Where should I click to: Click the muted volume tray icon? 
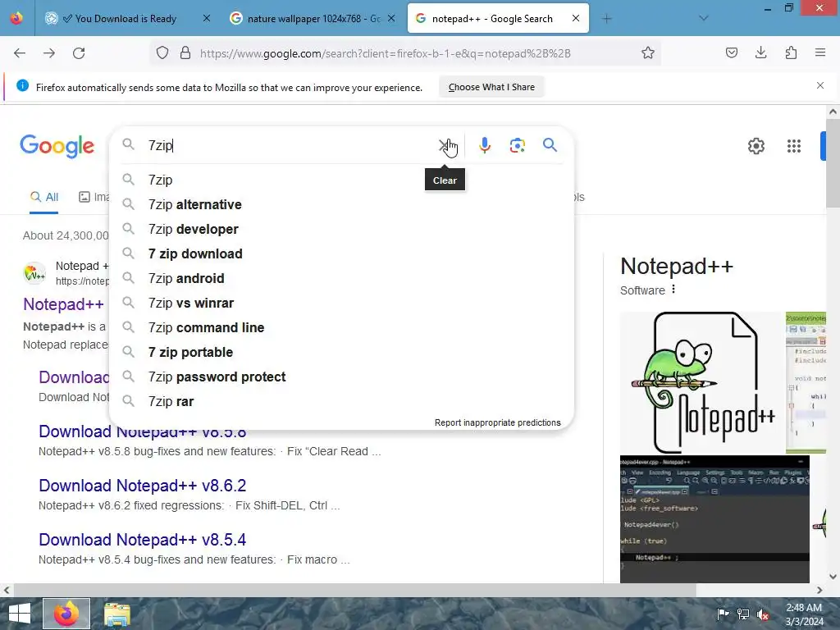[x=763, y=614]
